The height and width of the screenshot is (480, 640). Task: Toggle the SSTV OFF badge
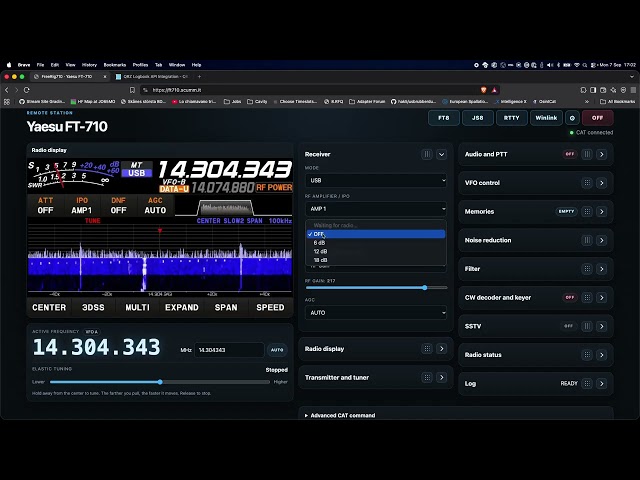(569, 326)
